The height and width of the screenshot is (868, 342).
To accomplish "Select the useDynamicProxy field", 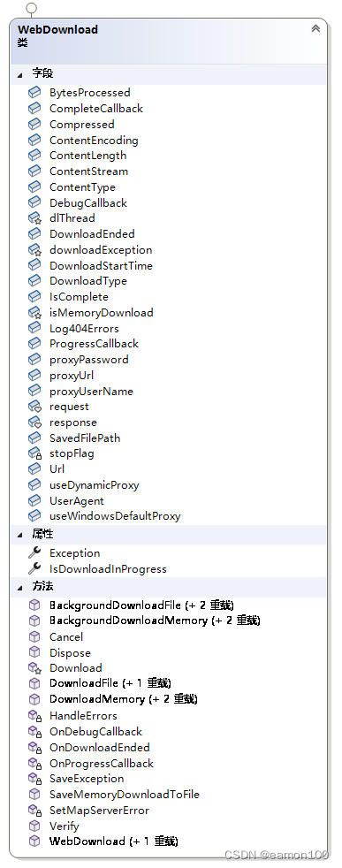I will [x=94, y=485].
